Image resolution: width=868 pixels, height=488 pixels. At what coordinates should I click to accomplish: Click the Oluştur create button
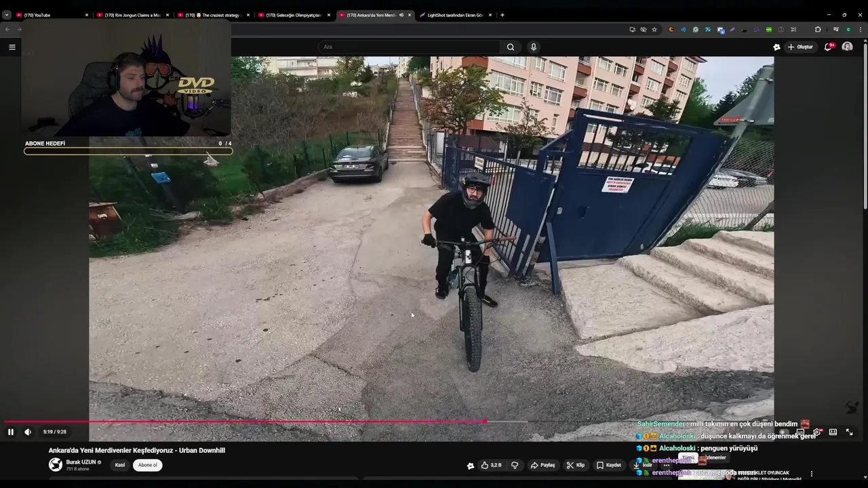pos(800,47)
